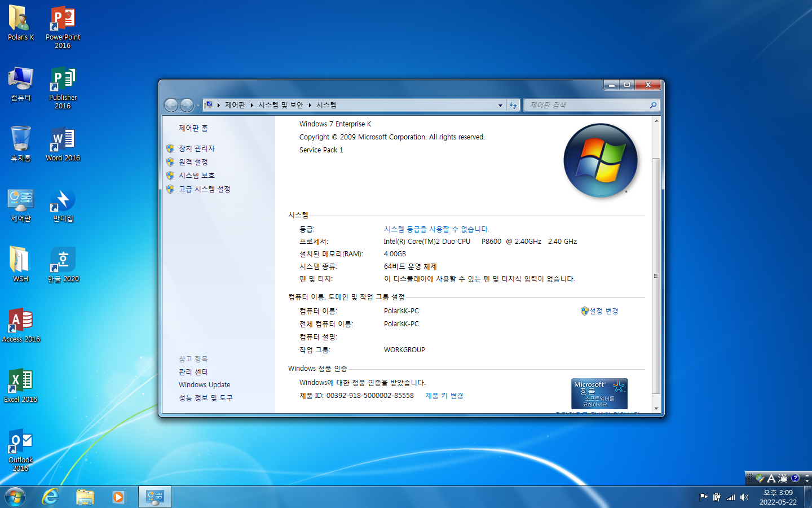The image size is (812, 508).
Task: Click the 시스템 breadcrumb segment
Action: pyautogui.click(x=326, y=105)
